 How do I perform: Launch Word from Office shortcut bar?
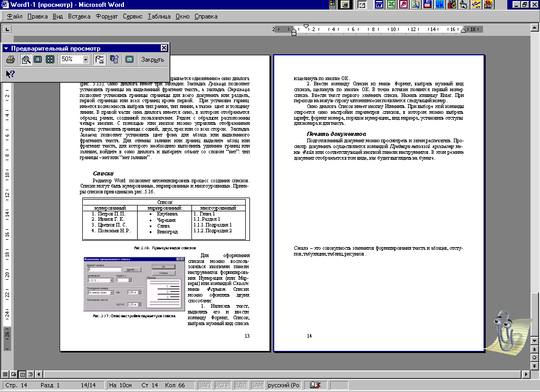[379, 4]
